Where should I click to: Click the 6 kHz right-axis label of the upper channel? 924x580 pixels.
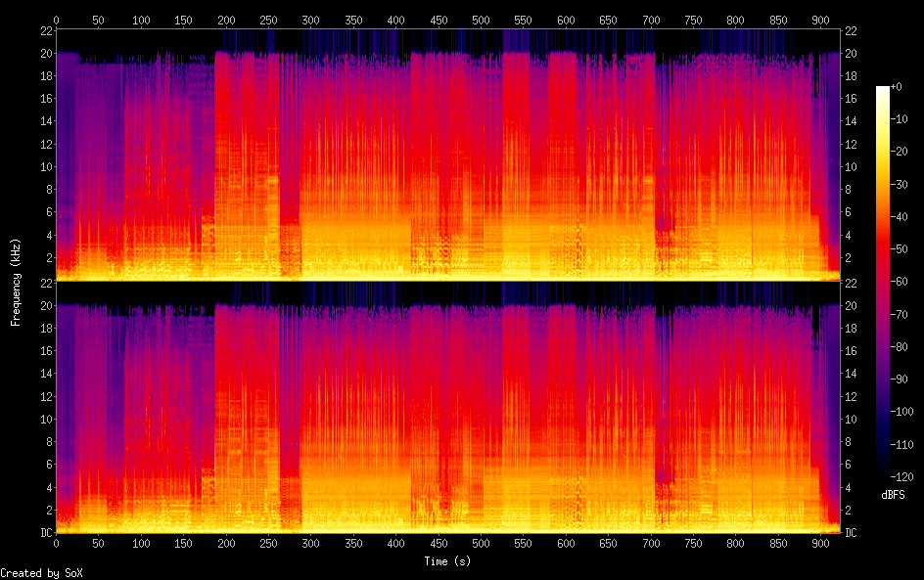[849, 212]
